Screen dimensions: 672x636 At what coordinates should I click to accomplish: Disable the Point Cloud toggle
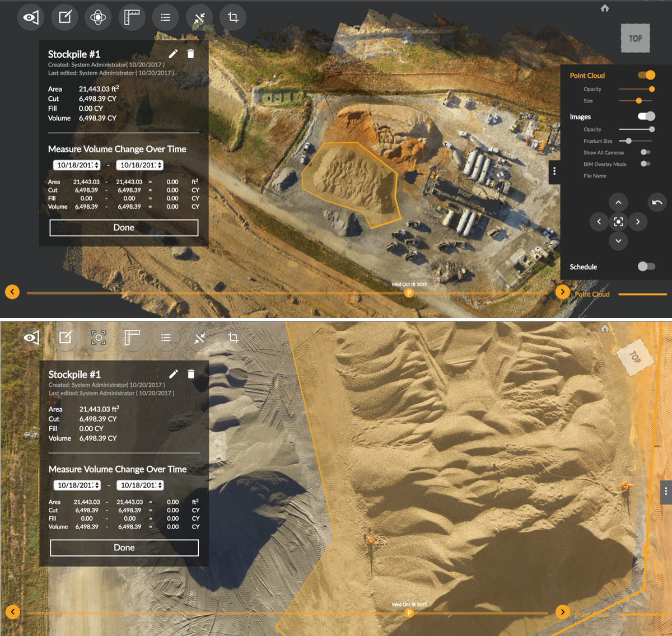click(647, 74)
